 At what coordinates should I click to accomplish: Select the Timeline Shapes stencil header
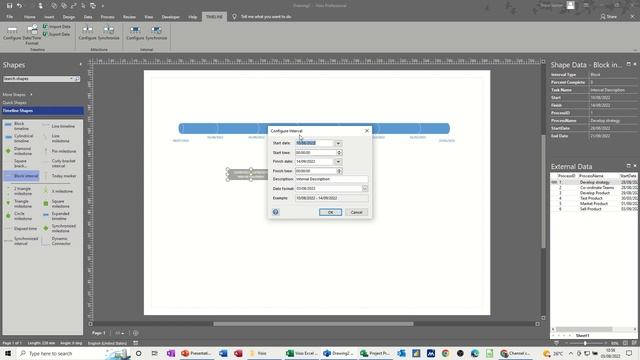point(42,111)
